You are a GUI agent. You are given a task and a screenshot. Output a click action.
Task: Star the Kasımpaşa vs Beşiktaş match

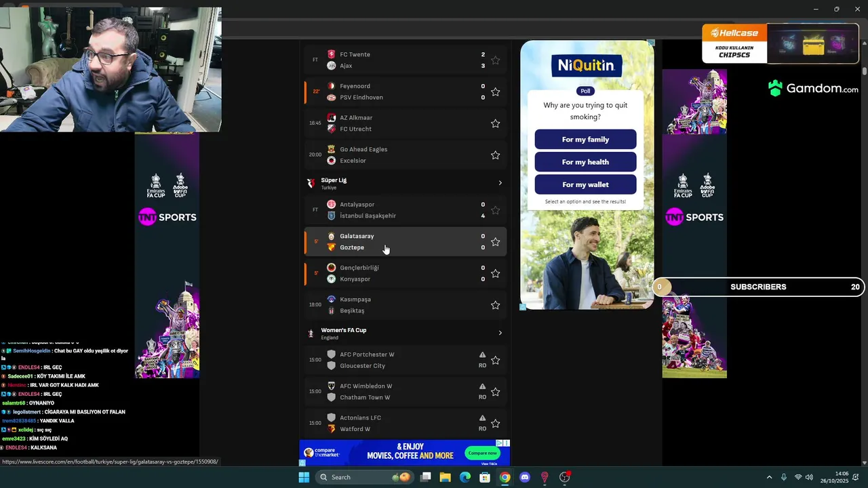click(496, 305)
